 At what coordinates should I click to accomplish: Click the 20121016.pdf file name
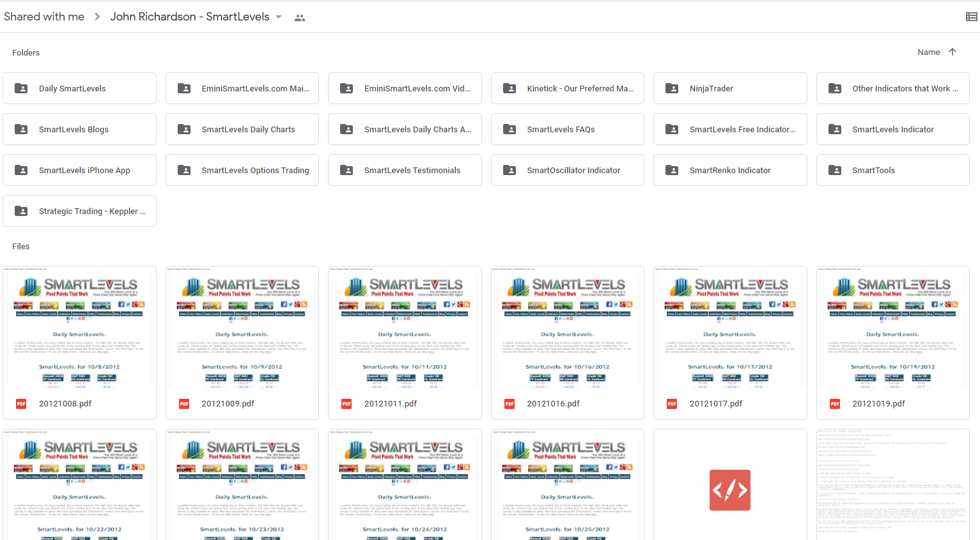(x=554, y=404)
